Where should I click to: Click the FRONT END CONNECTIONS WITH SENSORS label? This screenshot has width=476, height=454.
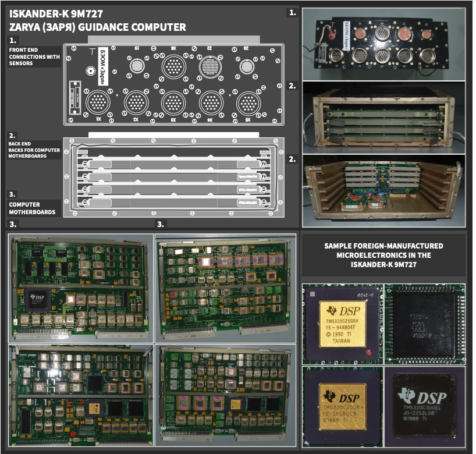[34, 56]
